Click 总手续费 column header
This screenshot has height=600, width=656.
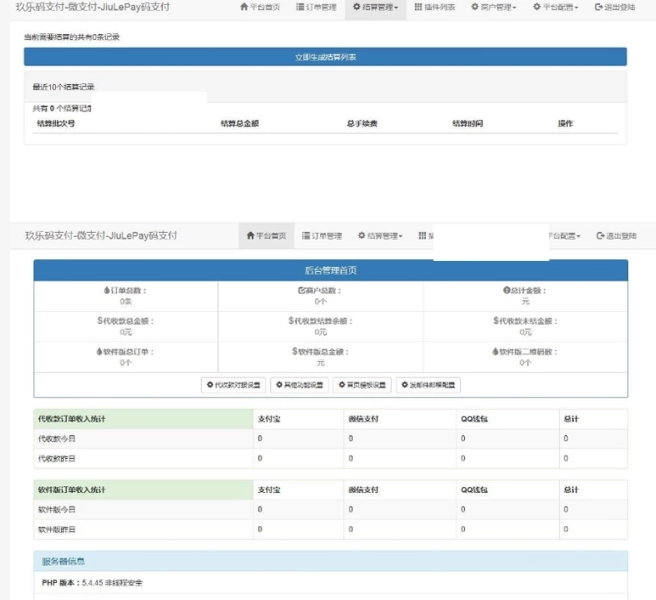pyautogui.click(x=362, y=123)
